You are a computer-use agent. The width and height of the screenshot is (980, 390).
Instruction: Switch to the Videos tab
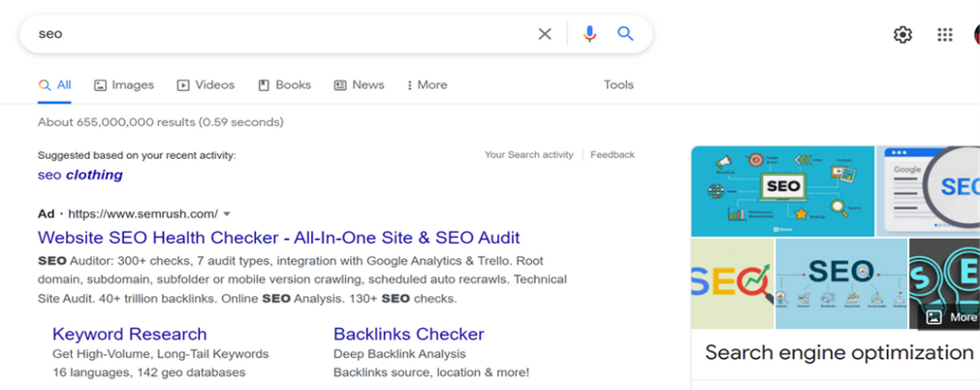click(205, 85)
